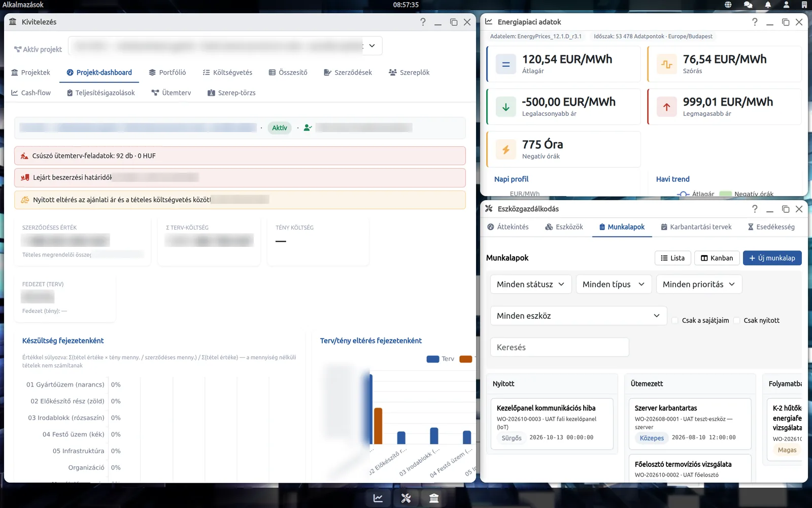This screenshot has height=508, width=812.
Task: Launch energy chart app from dock
Action: (378, 498)
